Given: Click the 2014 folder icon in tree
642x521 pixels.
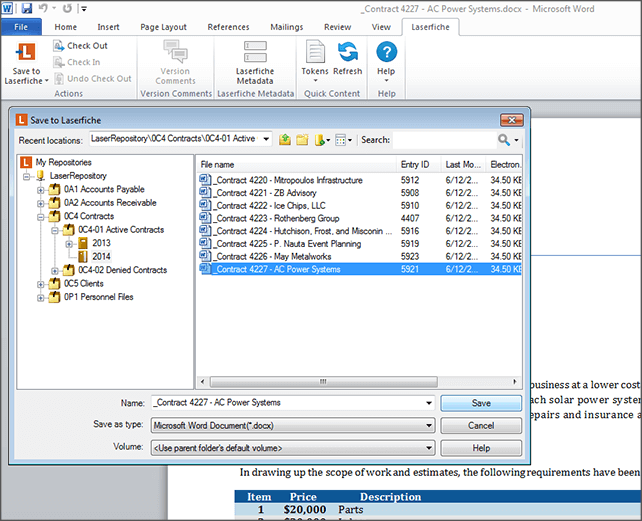Looking at the screenshot, I should [x=83, y=256].
